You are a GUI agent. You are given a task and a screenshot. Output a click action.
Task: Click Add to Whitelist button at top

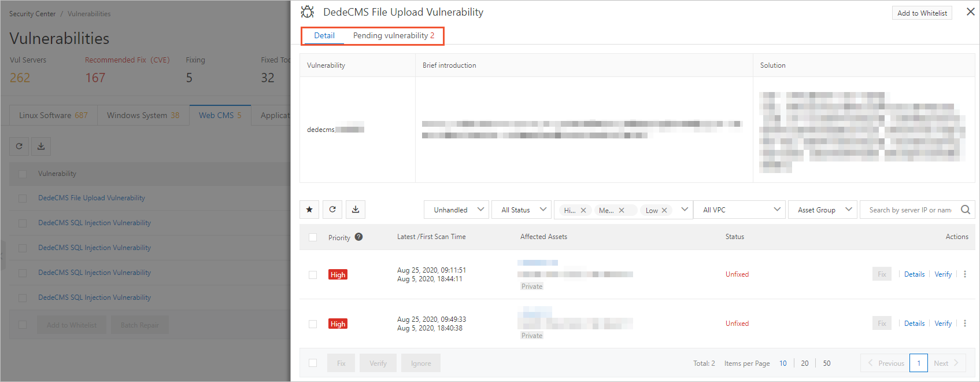pyautogui.click(x=922, y=13)
